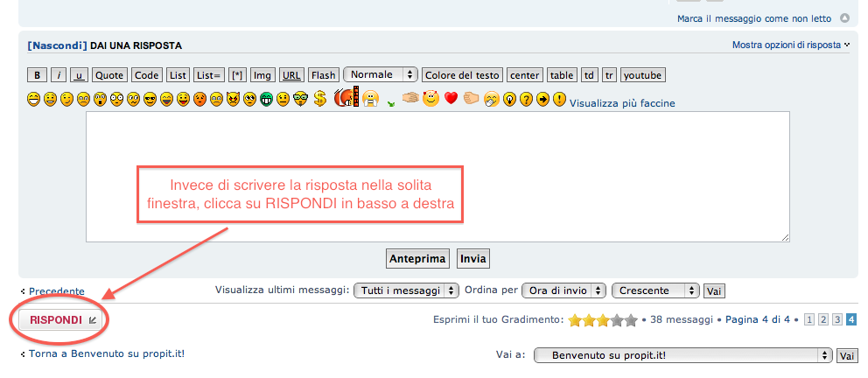Insert the first grinning smiley
This screenshot has height=378, width=868.
pyautogui.click(x=33, y=99)
